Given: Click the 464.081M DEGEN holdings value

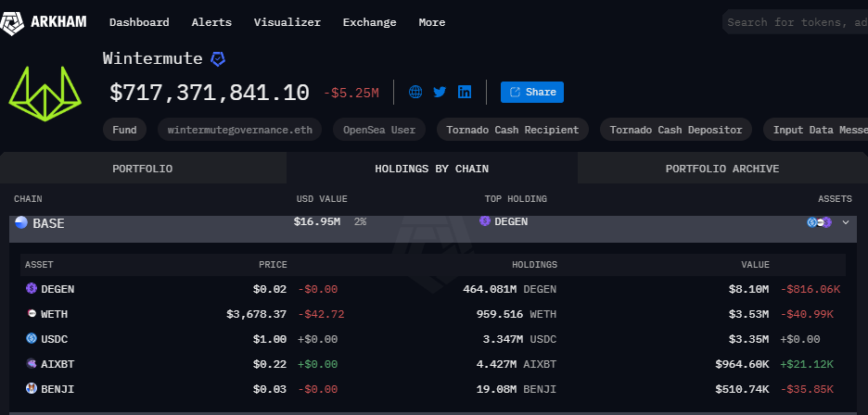Looking at the screenshot, I should pos(510,289).
